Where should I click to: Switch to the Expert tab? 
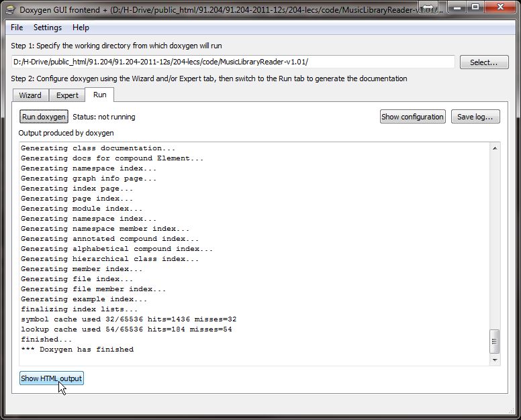[67, 95]
